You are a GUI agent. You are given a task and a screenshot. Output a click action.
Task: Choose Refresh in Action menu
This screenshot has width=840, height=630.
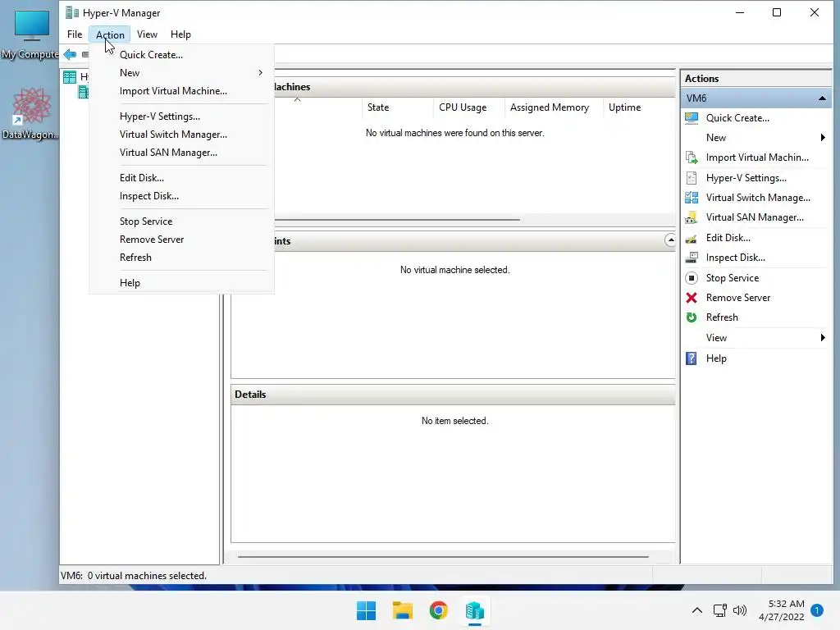point(181,258)
